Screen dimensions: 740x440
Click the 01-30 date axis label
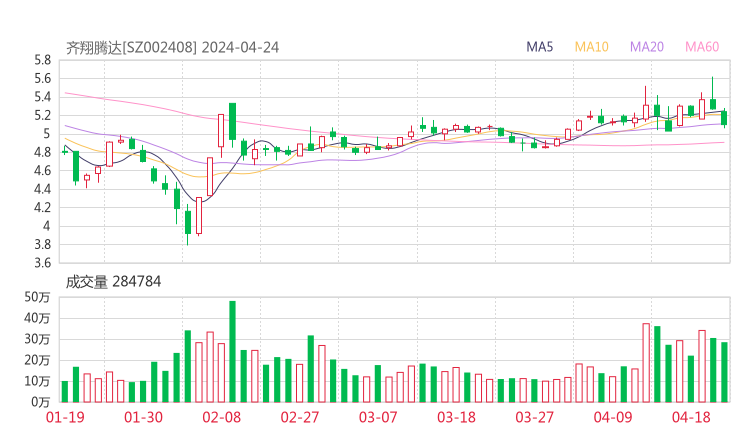143,417
